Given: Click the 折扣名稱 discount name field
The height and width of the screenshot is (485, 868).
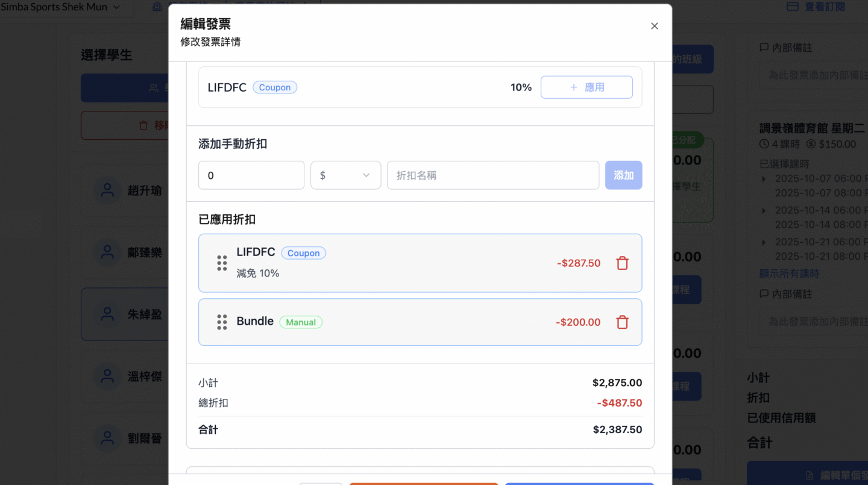Looking at the screenshot, I should click(492, 175).
